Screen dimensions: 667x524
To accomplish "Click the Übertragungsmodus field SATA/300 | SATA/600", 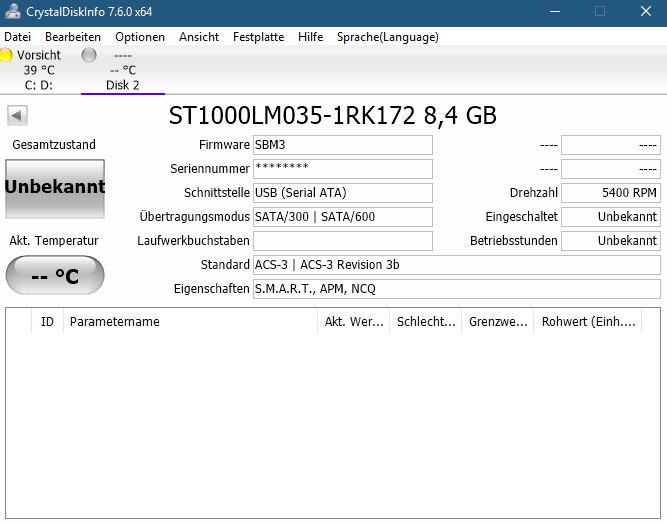I will pyautogui.click(x=343, y=217).
